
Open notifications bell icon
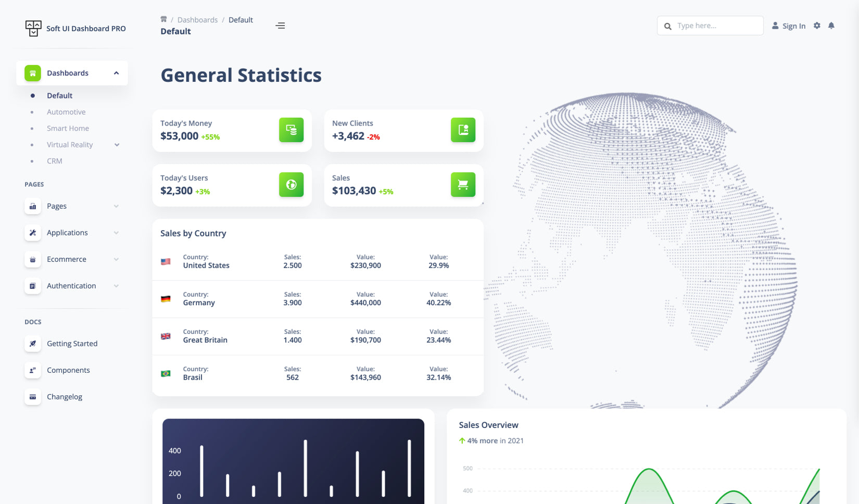pos(831,26)
